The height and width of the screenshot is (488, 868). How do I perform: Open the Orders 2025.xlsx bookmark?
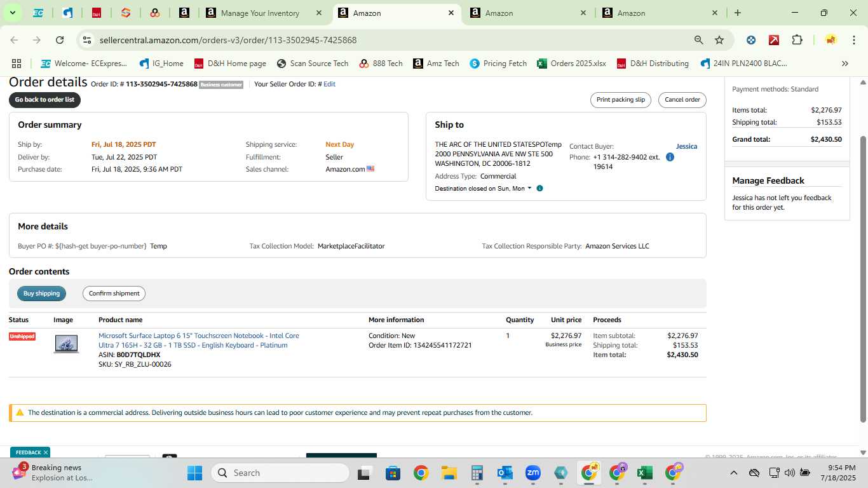[571, 64]
